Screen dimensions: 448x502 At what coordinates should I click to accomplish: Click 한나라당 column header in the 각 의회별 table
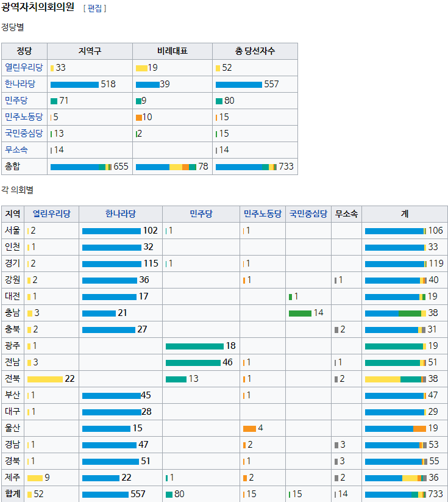pyautogui.click(x=120, y=214)
